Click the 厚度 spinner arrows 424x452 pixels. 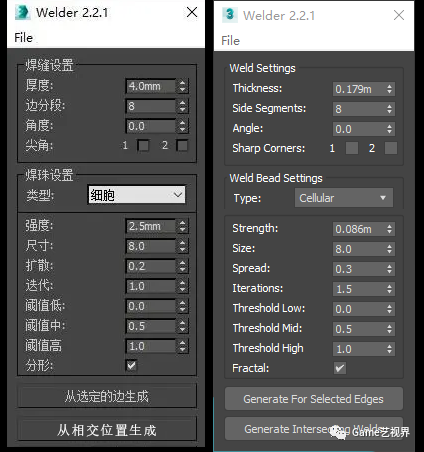[x=182, y=86]
